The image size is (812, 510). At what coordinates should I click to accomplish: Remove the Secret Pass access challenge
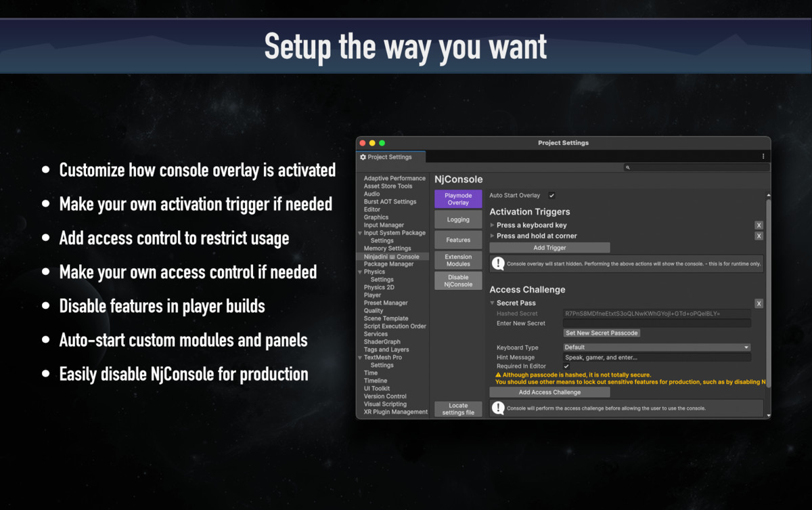(x=759, y=303)
